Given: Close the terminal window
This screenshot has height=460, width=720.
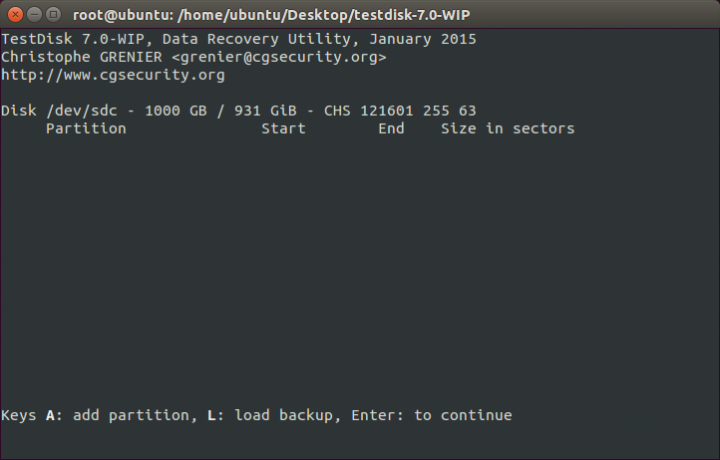Looking at the screenshot, I should pyautogui.click(x=15, y=15).
